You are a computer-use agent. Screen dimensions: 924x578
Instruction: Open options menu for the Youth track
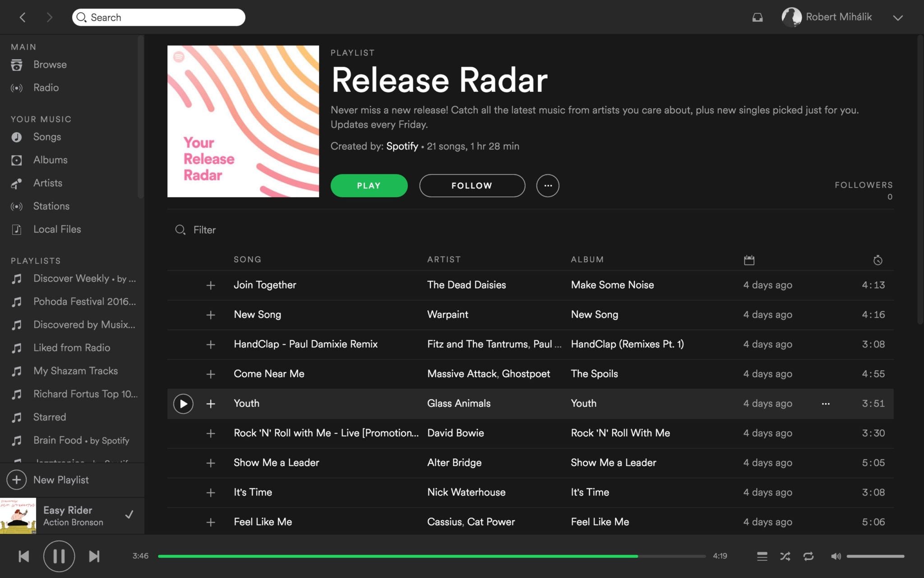coord(826,404)
